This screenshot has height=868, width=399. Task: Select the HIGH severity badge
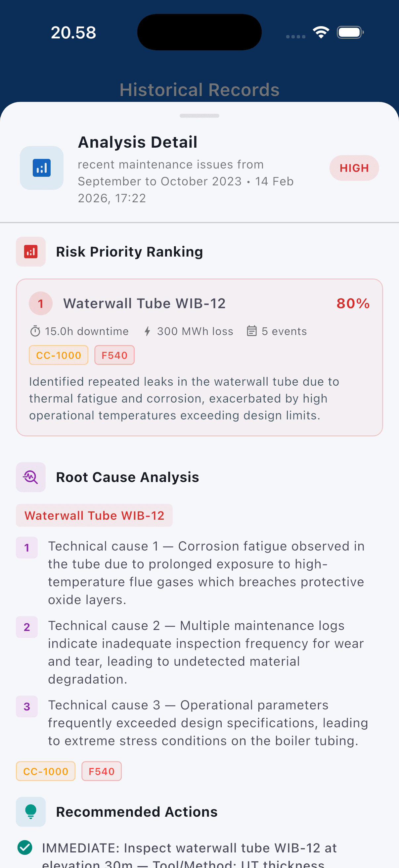354,168
